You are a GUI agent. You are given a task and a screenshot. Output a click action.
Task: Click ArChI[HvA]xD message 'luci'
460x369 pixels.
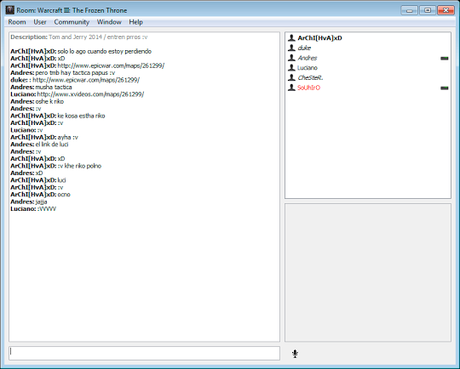[62, 180]
